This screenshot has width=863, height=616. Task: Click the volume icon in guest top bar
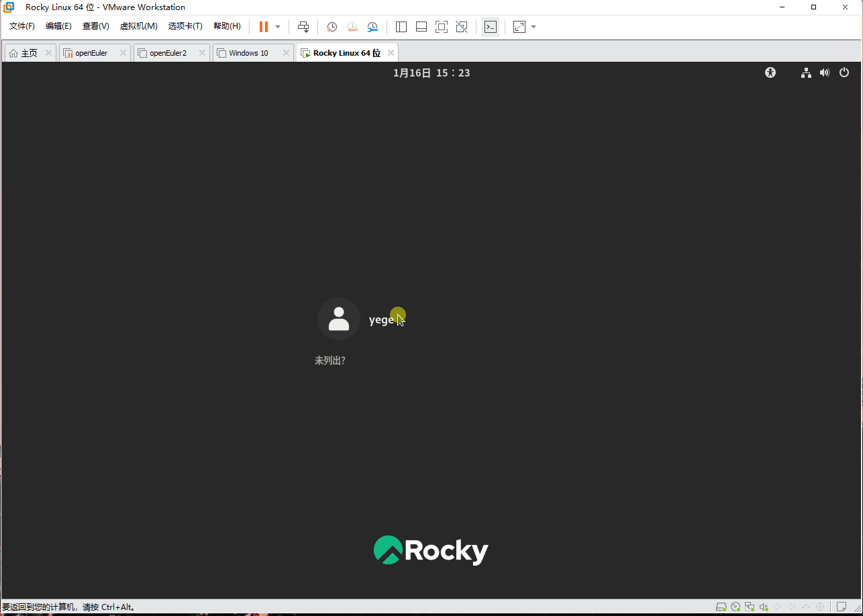click(x=825, y=72)
